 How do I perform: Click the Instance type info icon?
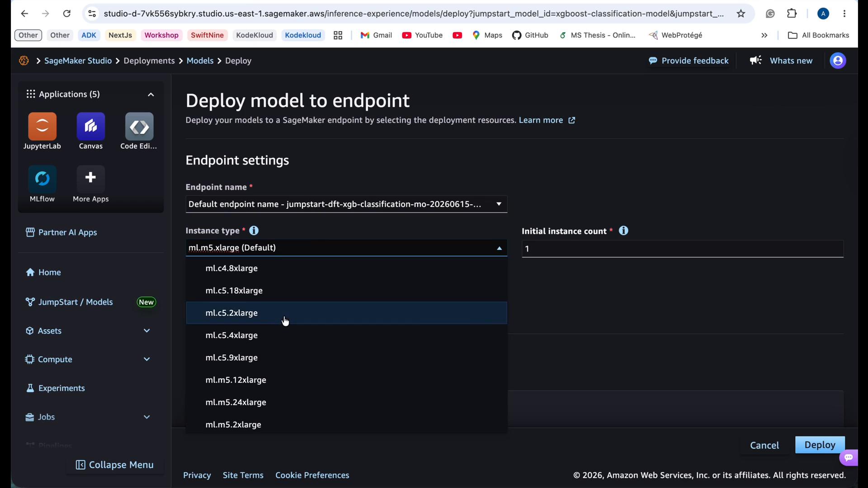(x=254, y=230)
